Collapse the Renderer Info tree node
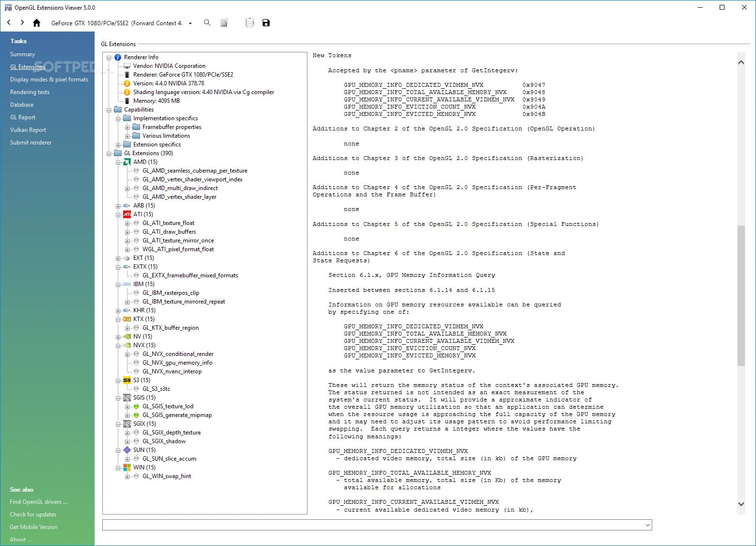 click(109, 58)
